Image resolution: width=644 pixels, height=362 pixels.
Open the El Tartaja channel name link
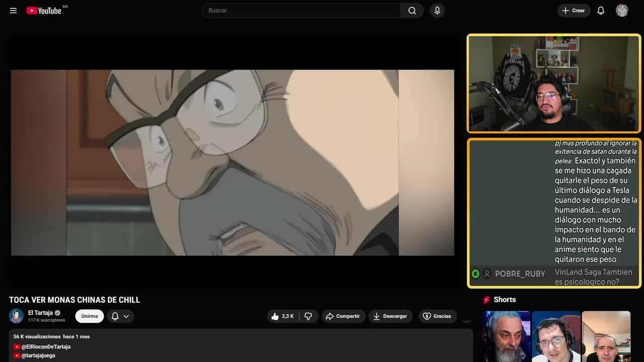tap(40, 313)
